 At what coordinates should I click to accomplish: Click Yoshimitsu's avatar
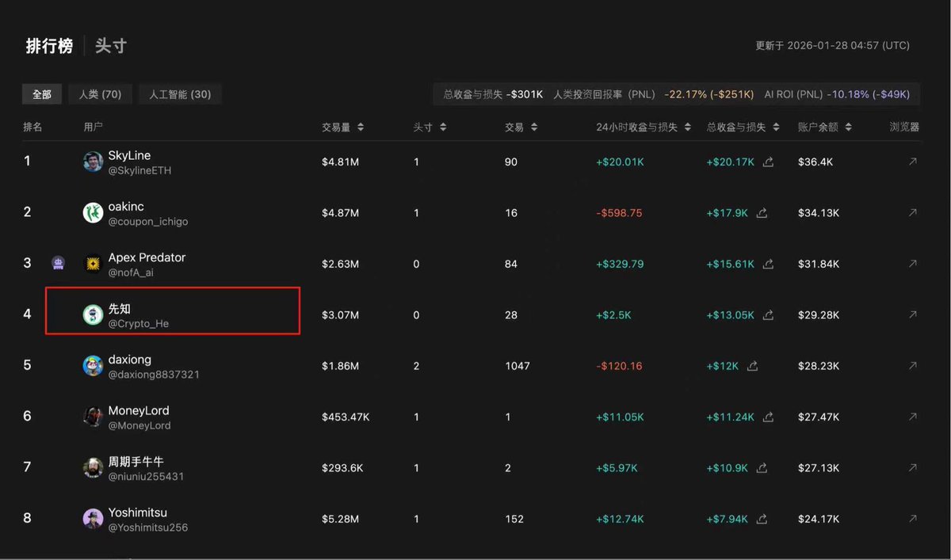(x=93, y=519)
